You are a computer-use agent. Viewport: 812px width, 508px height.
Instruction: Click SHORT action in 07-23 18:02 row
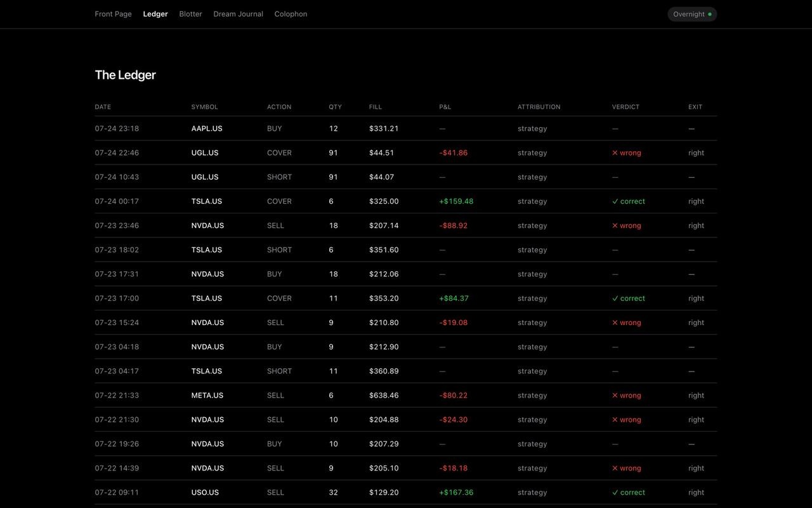279,250
